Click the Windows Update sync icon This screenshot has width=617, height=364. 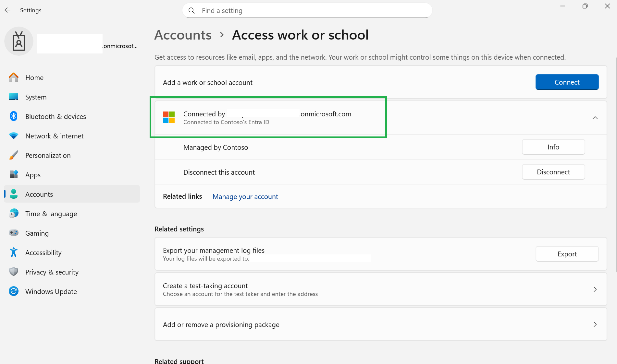coord(14,291)
